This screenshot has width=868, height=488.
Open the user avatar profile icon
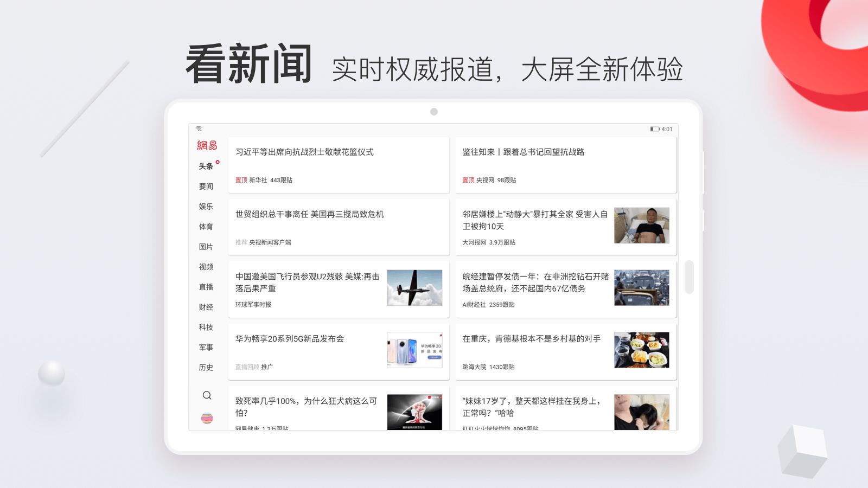207,418
